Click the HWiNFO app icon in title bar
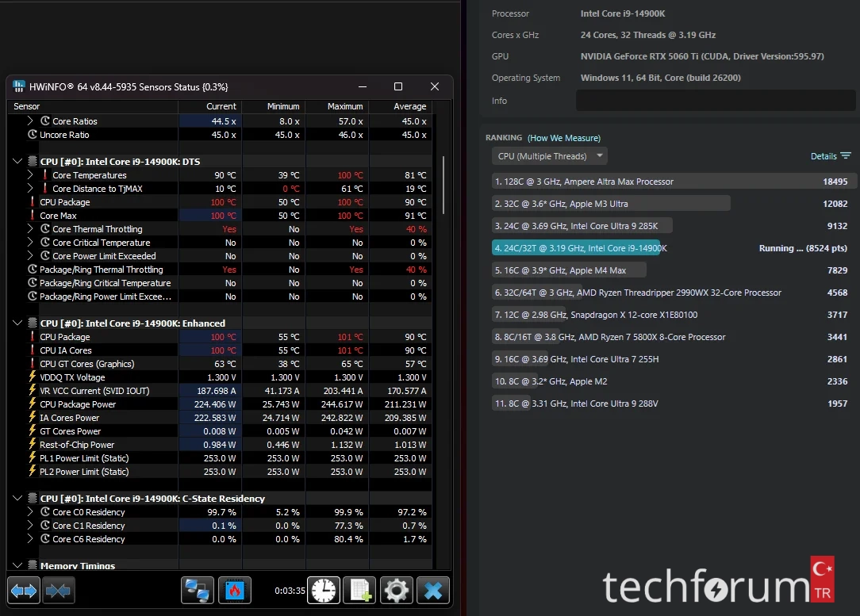The height and width of the screenshot is (616, 860). tap(19, 86)
